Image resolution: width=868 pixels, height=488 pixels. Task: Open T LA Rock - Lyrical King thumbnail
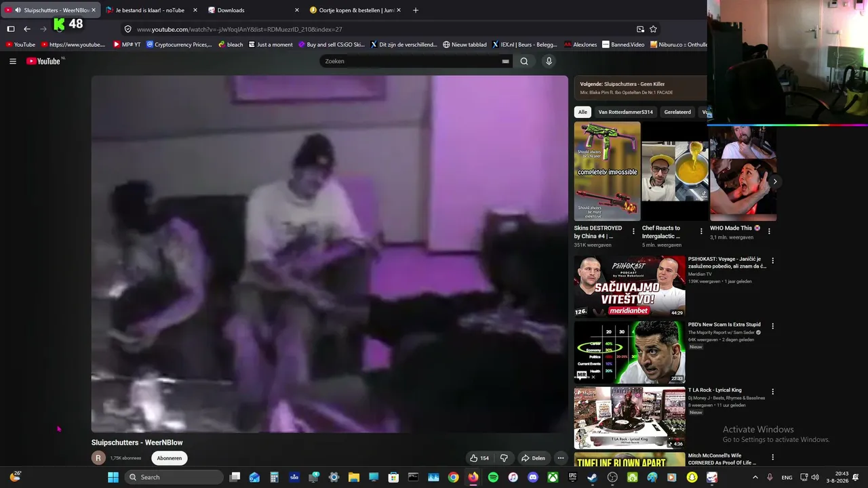tap(629, 418)
